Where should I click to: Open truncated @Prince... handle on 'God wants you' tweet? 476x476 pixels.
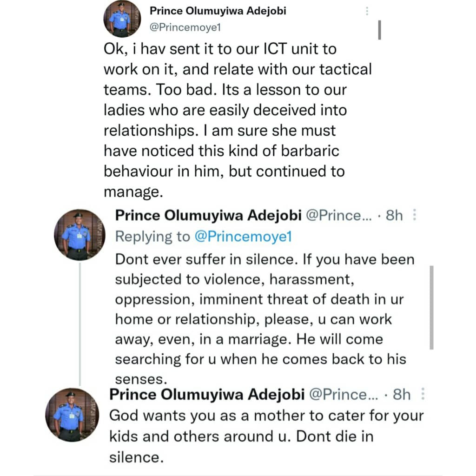coord(344,395)
